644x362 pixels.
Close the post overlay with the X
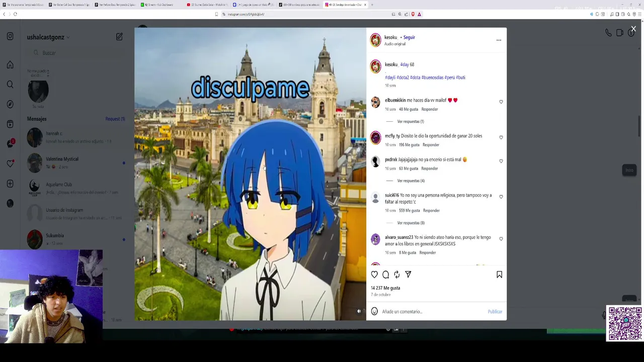coord(633,29)
